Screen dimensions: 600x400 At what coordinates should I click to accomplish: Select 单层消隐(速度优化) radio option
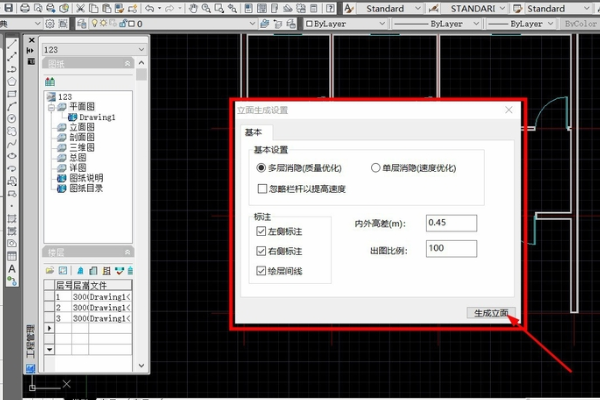click(376, 169)
